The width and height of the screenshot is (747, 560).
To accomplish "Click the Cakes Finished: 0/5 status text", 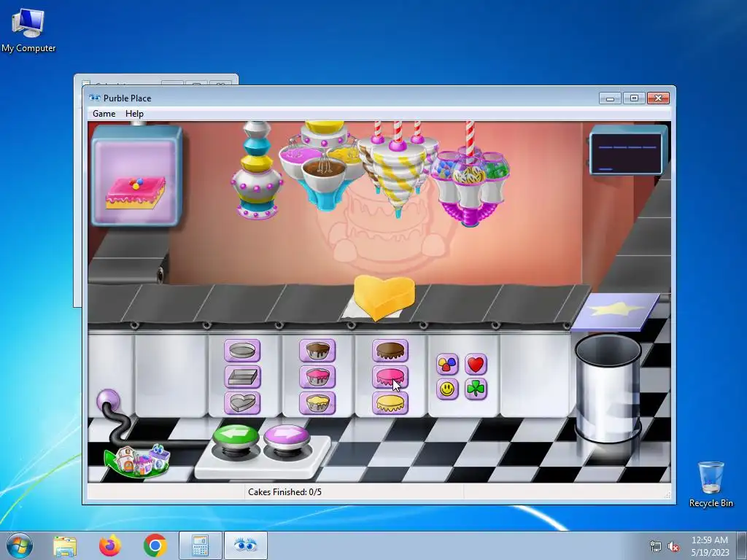I will coord(285,492).
